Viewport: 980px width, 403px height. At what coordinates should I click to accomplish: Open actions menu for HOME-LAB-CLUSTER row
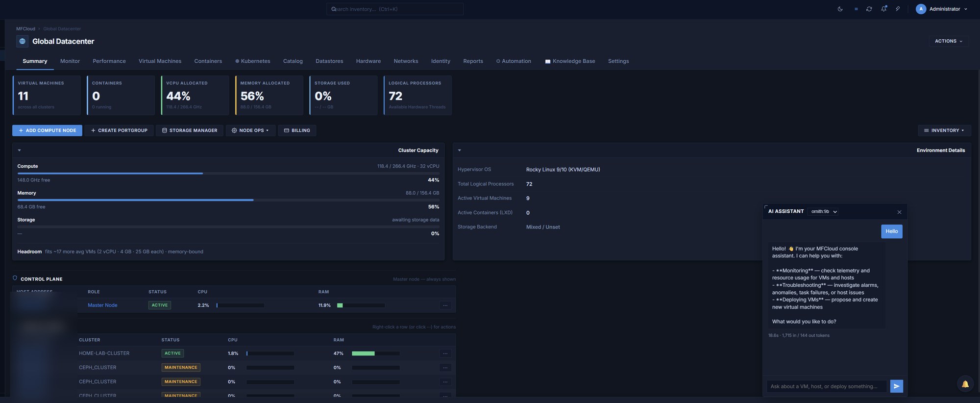tap(445, 353)
